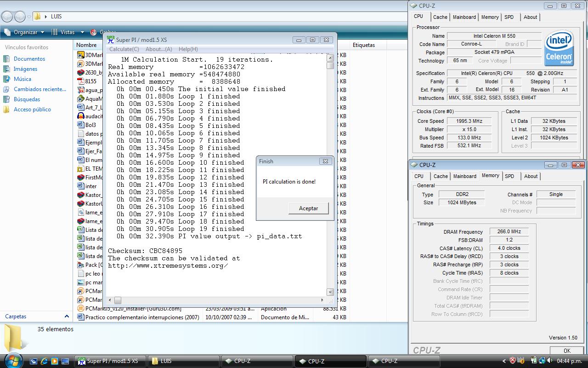Click the Super PI vertical scrollbar down arrow
The height and width of the screenshot is (368, 588).
coord(330,292)
